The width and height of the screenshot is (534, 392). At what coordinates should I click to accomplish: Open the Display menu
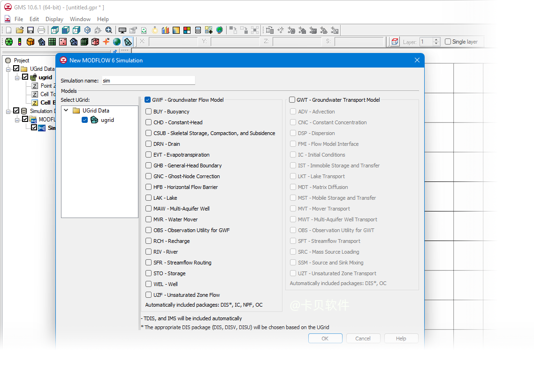coord(54,19)
